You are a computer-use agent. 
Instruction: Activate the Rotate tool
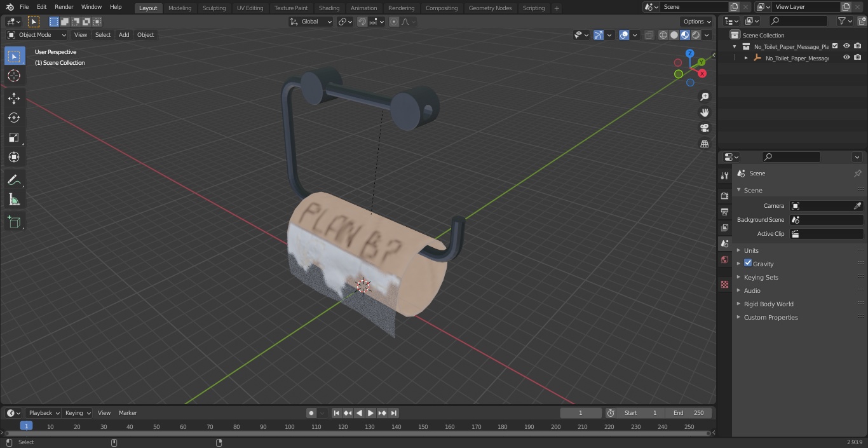(14, 118)
